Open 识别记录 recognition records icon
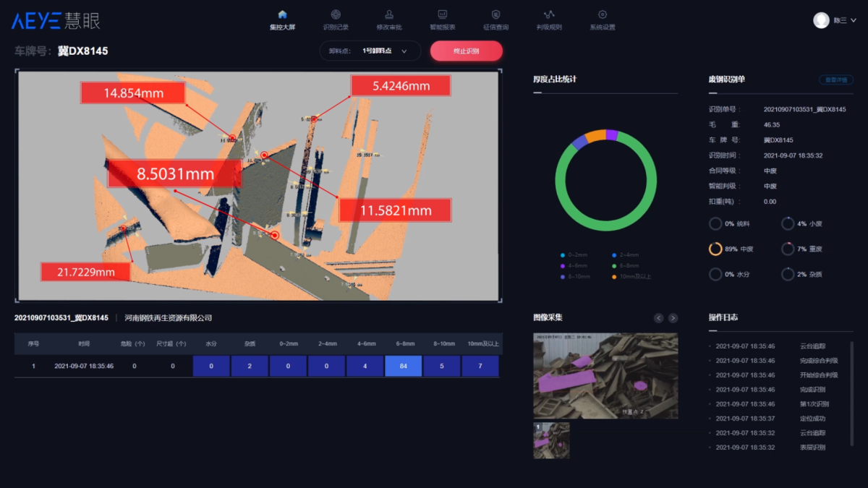868x488 pixels. (336, 14)
